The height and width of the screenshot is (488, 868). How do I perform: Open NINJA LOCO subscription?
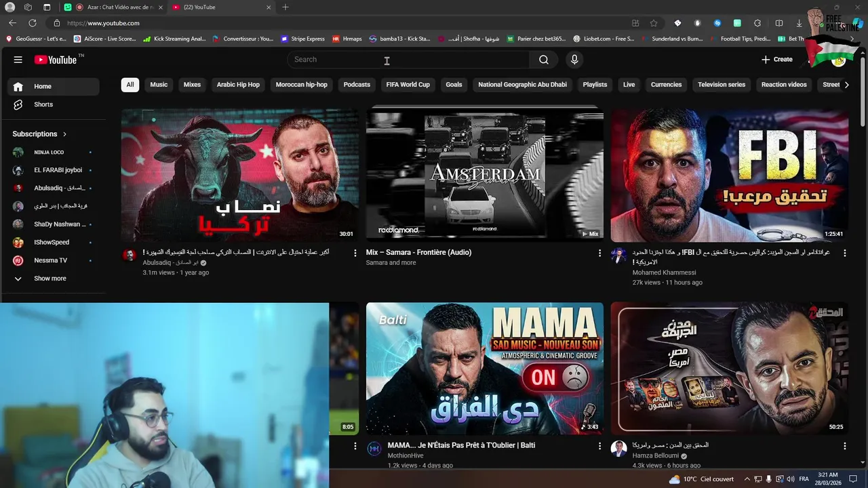point(54,152)
